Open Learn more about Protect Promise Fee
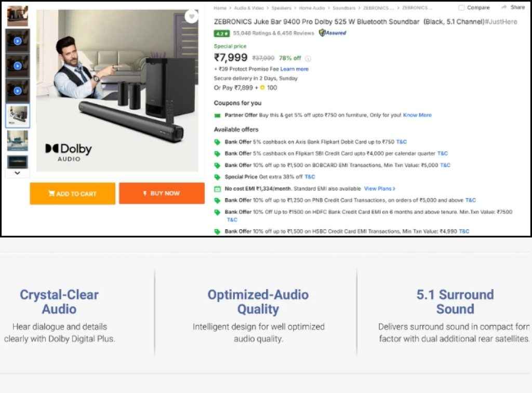The width and height of the screenshot is (532, 393). (295, 68)
